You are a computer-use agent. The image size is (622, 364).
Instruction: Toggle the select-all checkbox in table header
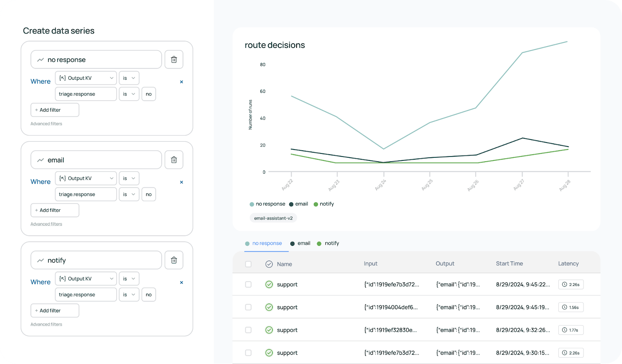[248, 264]
